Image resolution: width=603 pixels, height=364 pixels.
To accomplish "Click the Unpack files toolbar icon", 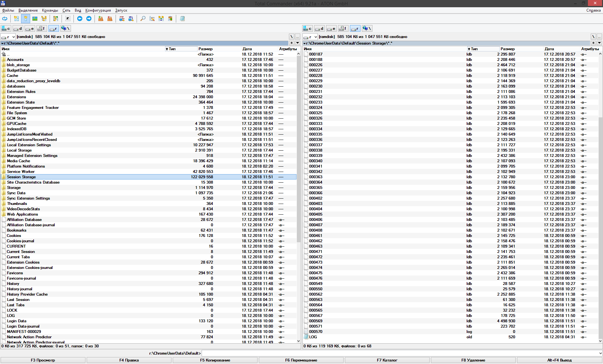I will pyautogui.click(x=110, y=19).
